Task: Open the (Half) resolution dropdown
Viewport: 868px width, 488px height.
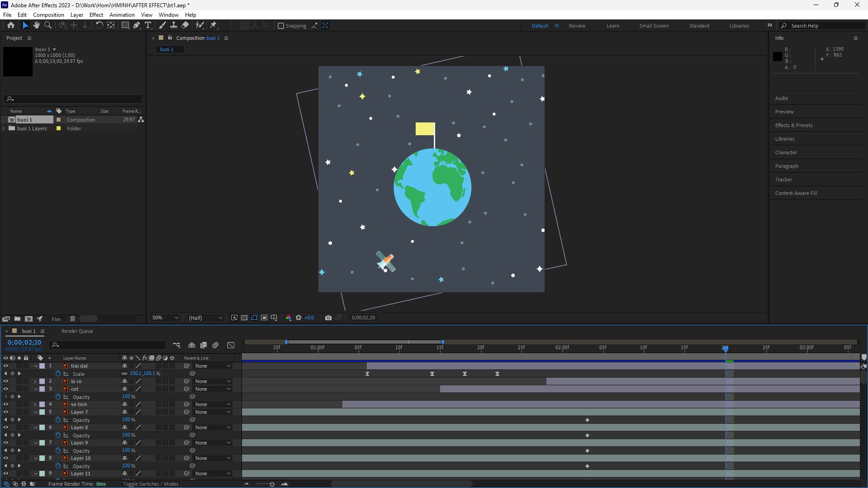Action: tap(205, 318)
